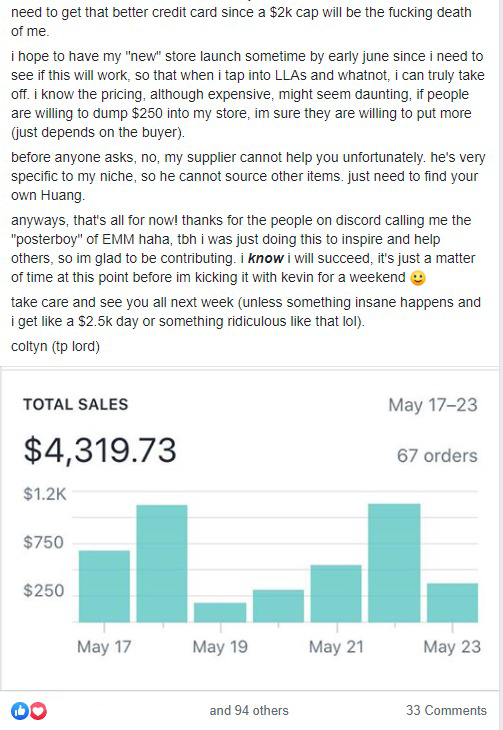Click the TOTAL SALES heading
This screenshot has width=503, height=730.
[75, 404]
